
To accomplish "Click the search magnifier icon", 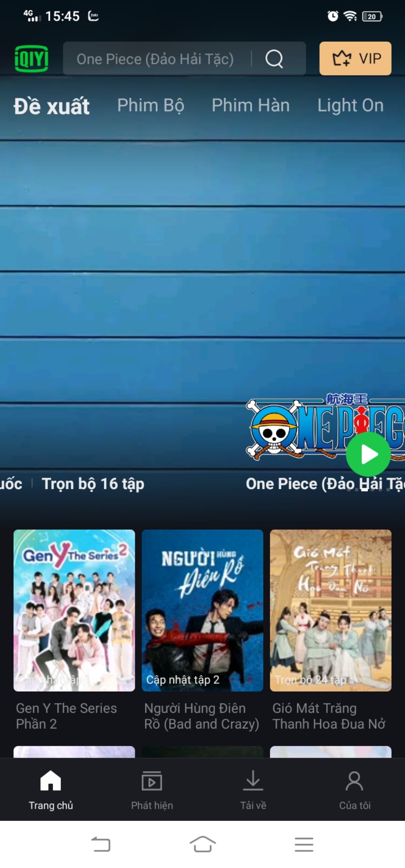I will click(274, 59).
